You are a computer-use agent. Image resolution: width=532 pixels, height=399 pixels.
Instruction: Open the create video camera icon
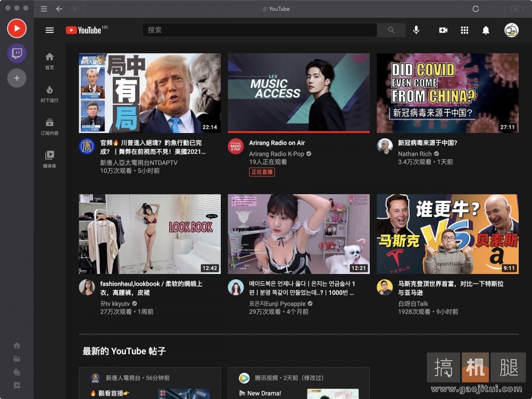point(443,30)
